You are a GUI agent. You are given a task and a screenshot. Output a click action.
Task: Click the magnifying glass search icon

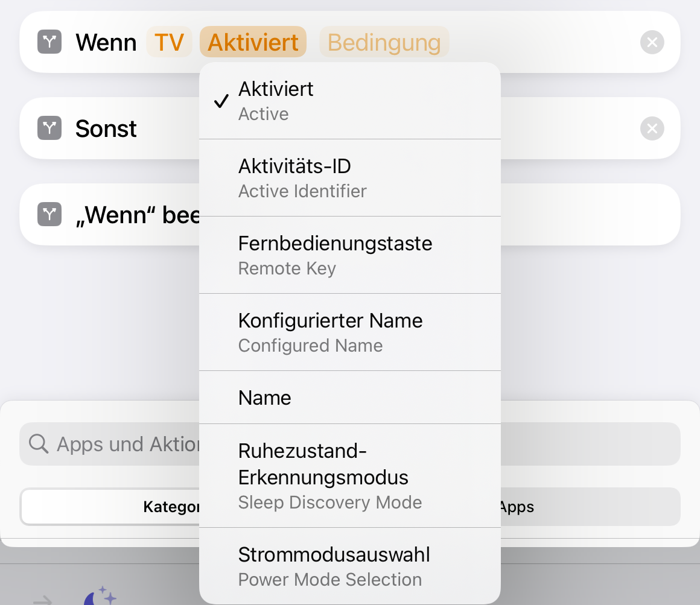click(x=39, y=444)
